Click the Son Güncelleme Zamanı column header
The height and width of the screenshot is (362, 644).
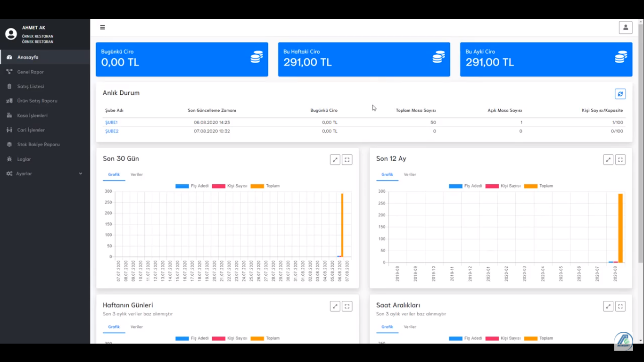[212, 110]
